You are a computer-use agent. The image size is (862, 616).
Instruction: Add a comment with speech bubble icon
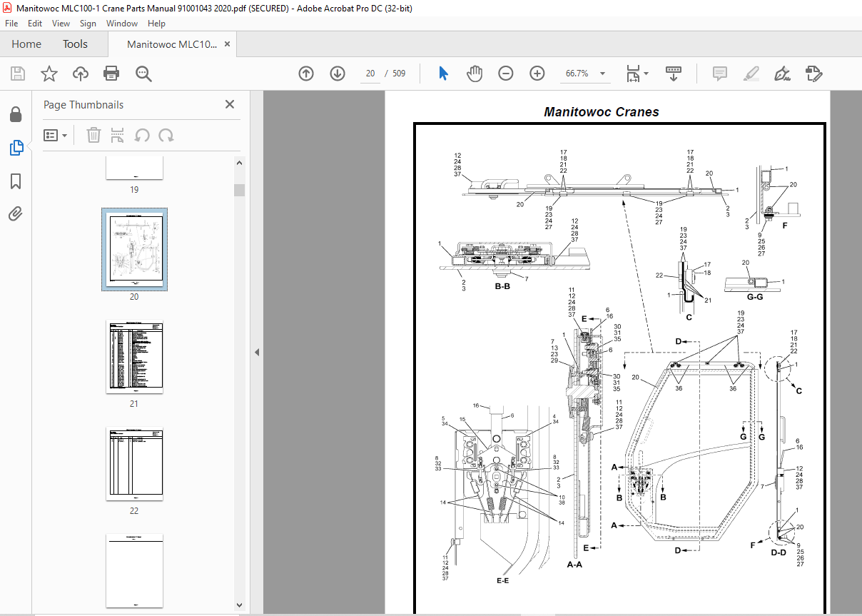pos(720,74)
